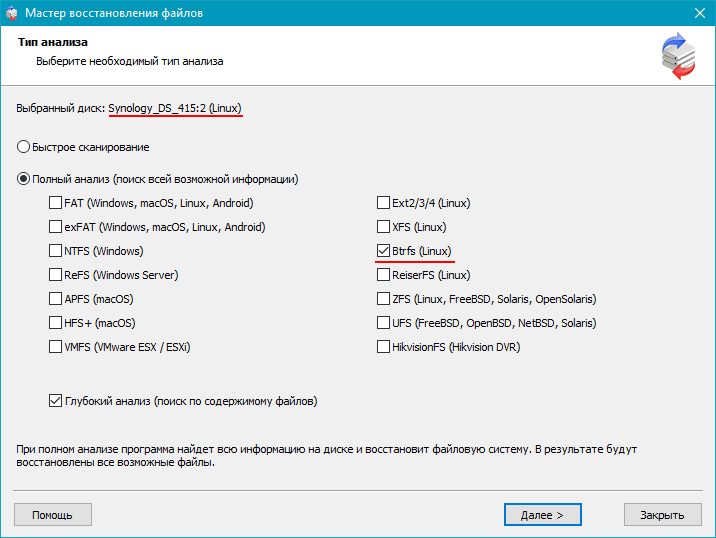Click the disk recovery logo icon

coord(679,56)
